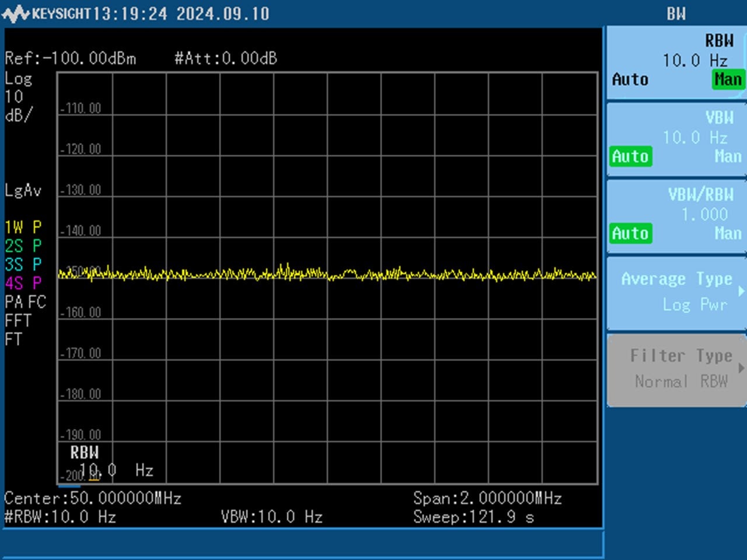Viewport: 747px width, 560px height.
Task: Click the Log scale label
Action: (x=18, y=79)
